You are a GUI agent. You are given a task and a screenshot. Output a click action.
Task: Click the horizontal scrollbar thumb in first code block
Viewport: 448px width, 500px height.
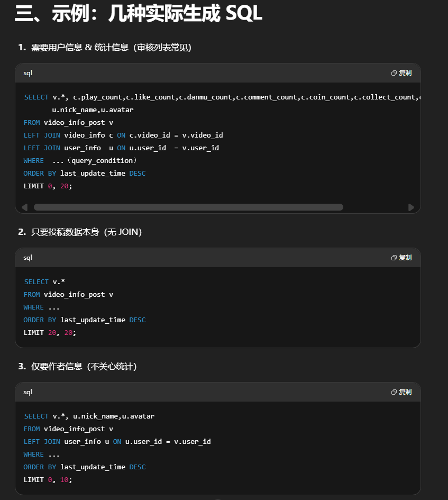pyautogui.click(x=188, y=207)
